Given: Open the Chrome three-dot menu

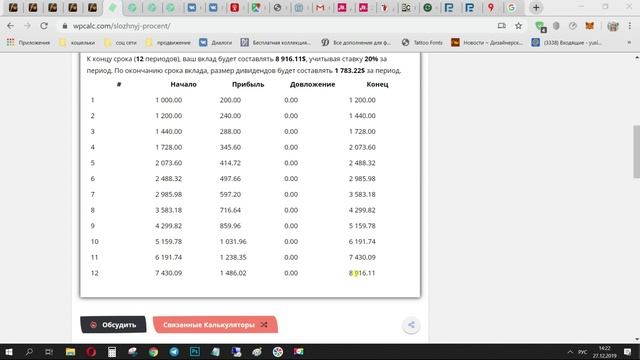Looking at the screenshot, I should click(x=630, y=26).
